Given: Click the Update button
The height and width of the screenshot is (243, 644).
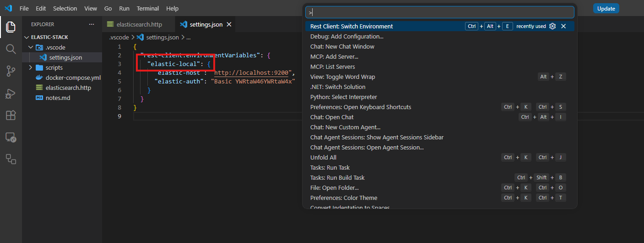Looking at the screenshot, I should tap(606, 8).
